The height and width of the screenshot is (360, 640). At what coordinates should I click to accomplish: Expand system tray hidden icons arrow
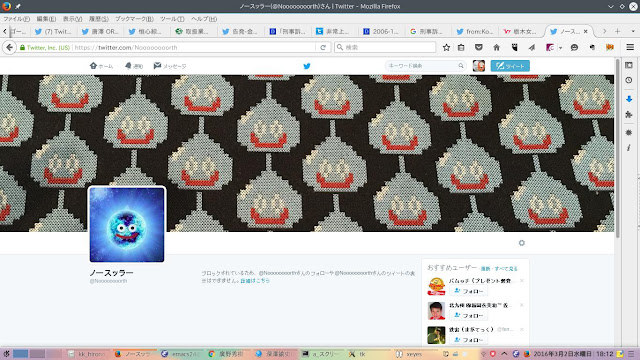pos(504,354)
